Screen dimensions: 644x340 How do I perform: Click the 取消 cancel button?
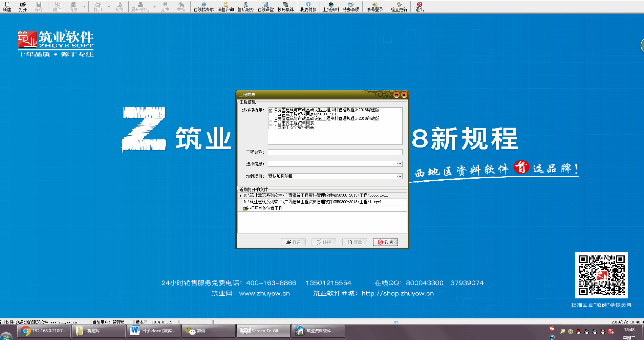point(385,242)
